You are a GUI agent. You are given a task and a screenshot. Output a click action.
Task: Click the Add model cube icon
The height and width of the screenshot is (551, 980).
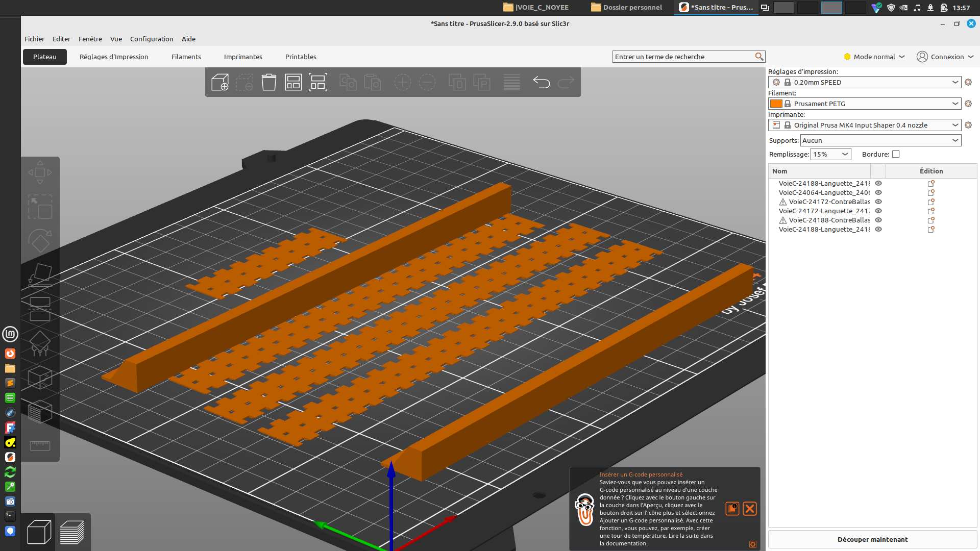tap(220, 82)
